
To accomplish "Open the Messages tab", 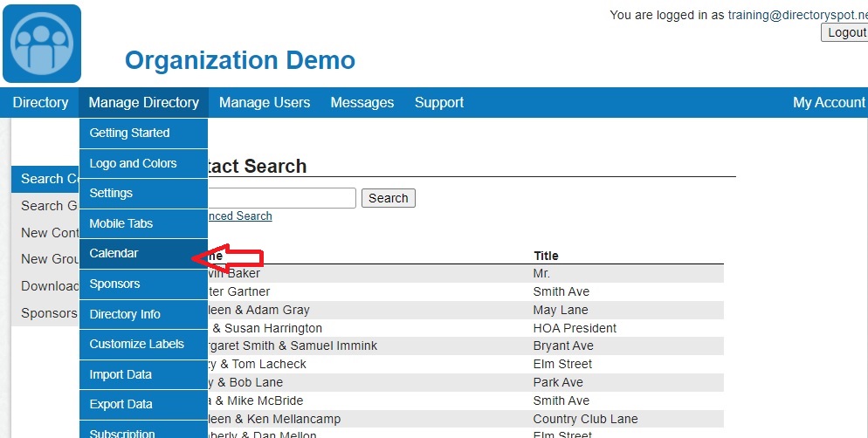I will click(x=362, y=103).
